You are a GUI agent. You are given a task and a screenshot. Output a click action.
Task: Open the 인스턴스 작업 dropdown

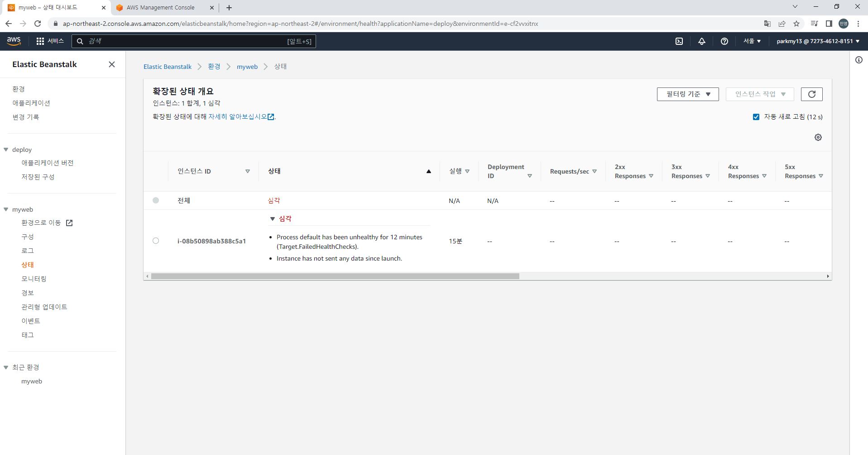pyautogui.click(x=760, y=94)
